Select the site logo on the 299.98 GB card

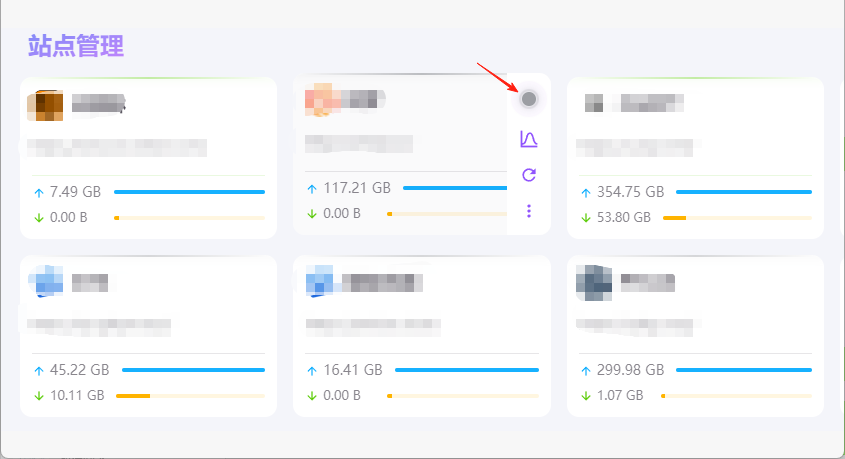(x=594, y=282)
